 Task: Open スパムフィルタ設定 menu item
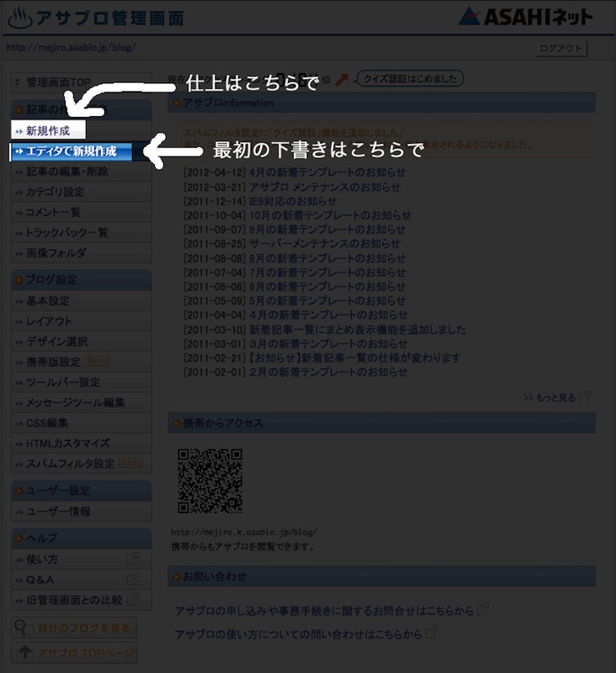click(82, 464)
